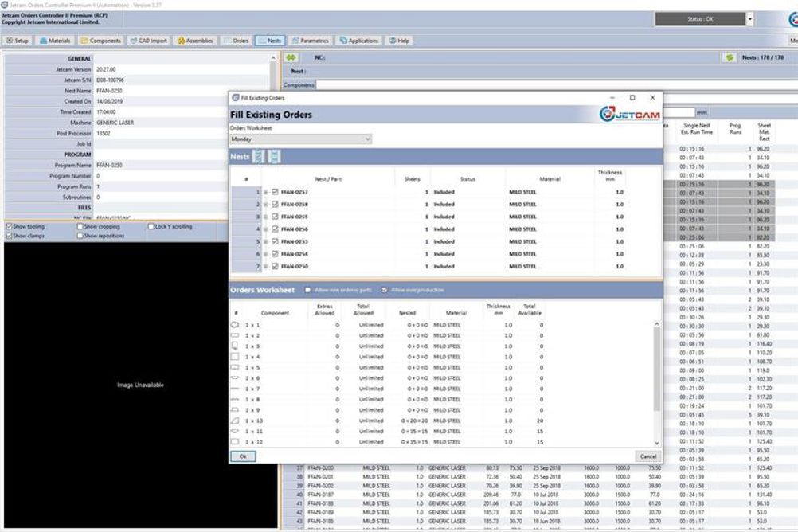Open the Parametrics section button
The width and height of the screenshot is (798, 532).
point(311,40)
